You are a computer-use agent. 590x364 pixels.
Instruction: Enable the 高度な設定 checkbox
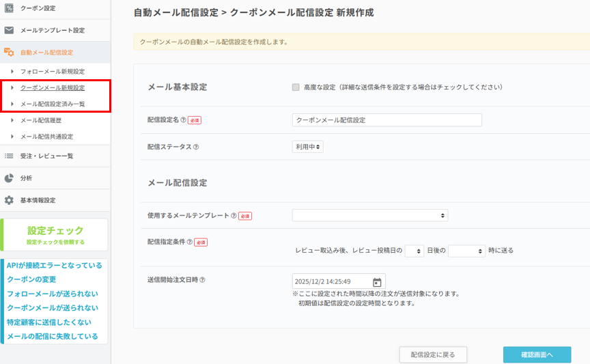click(296, 87)
